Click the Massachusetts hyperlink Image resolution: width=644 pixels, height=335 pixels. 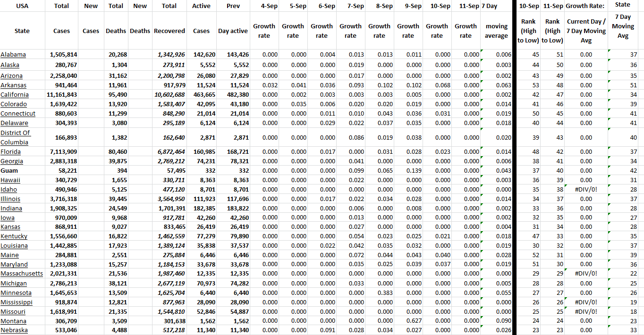(22, 274)
